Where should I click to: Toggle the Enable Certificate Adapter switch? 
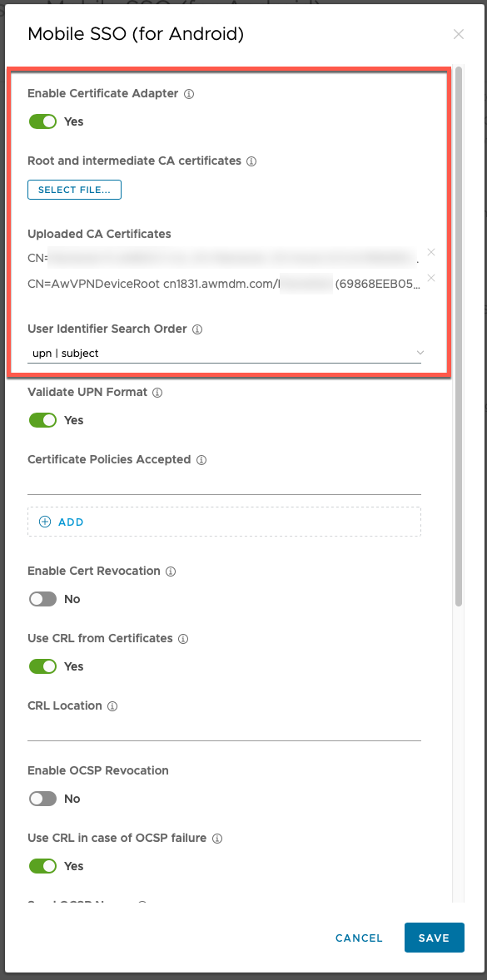pos(42,121)
